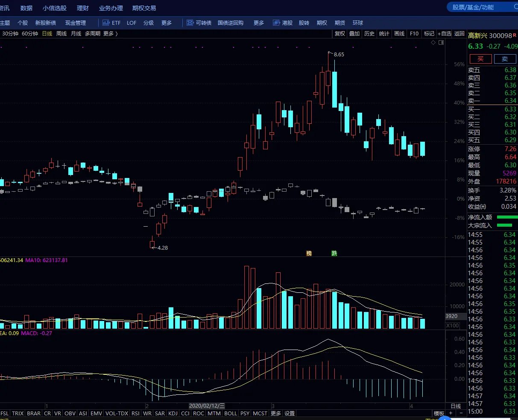Click the ETF chart icon in toolbar
Image resolution: width=518 pixels, height=420 pixels.
[x=105, y=23]
